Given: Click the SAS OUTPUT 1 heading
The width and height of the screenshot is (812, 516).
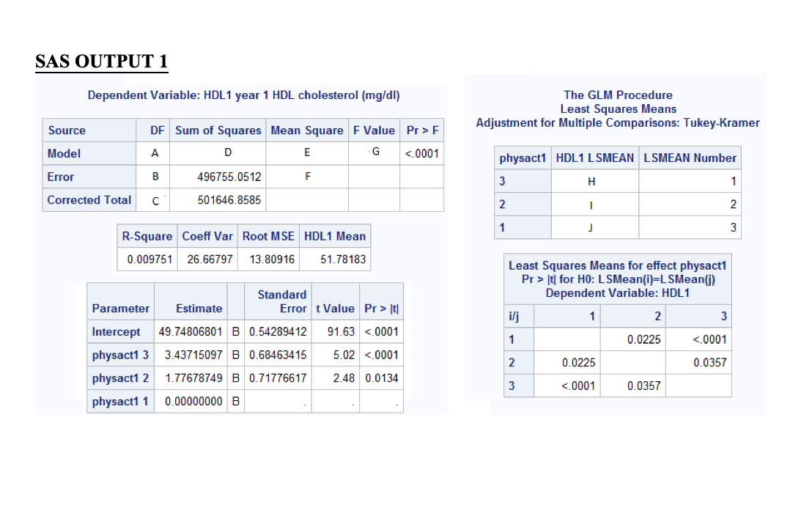Looking at the screenshot, I should point(101,61).
